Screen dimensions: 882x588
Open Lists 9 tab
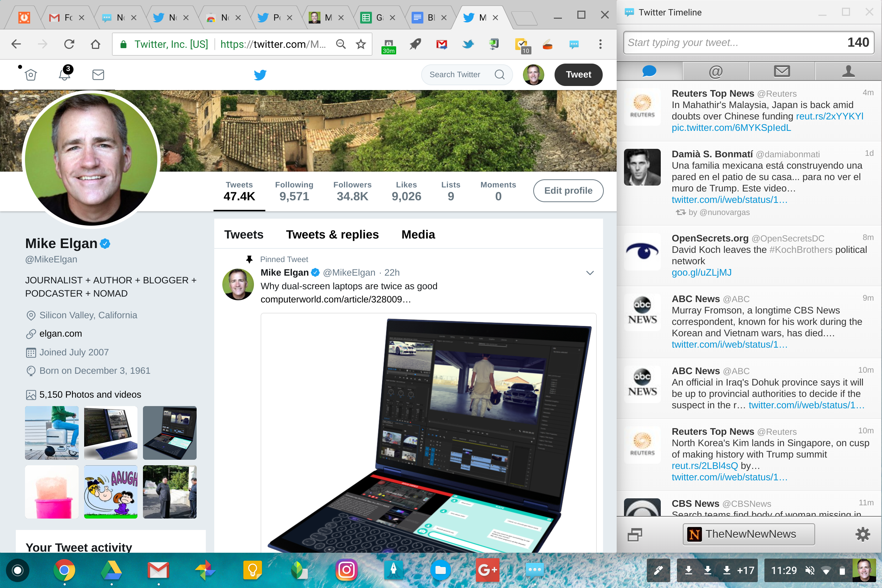[x=451, y=191]
